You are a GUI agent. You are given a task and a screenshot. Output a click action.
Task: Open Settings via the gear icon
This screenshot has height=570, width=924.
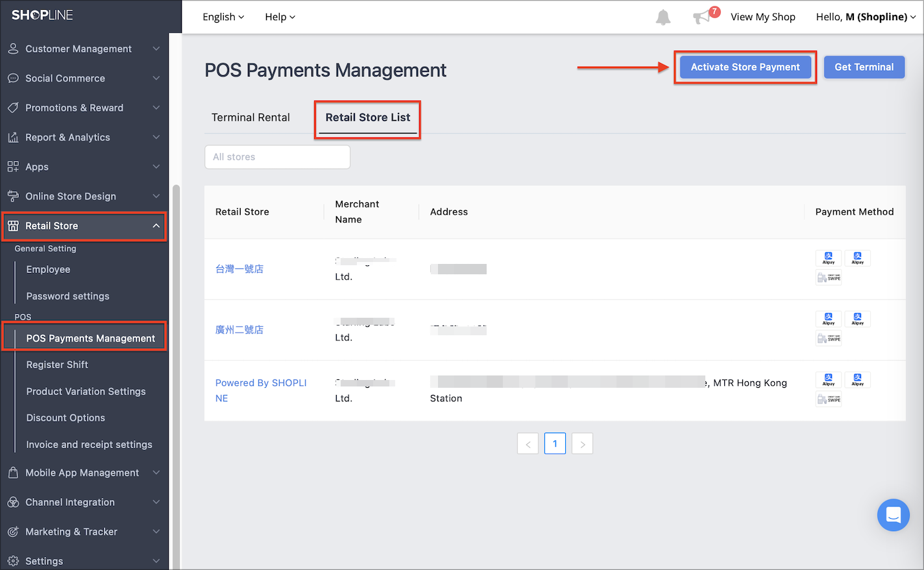[x=13, y=560]
